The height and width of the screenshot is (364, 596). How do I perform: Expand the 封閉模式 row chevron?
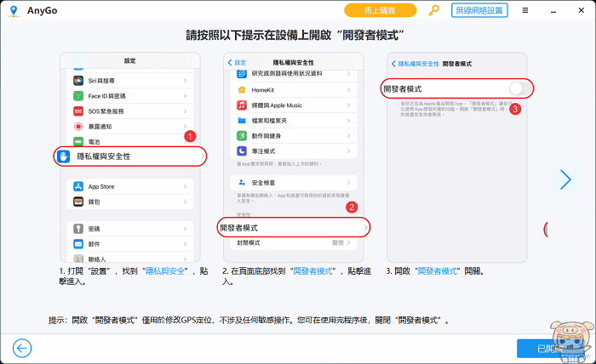348,242
